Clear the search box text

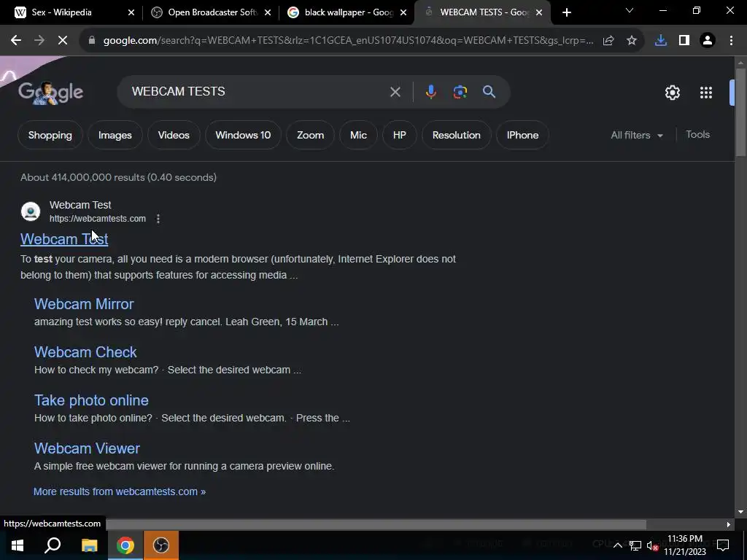click(x=395, y=91)
